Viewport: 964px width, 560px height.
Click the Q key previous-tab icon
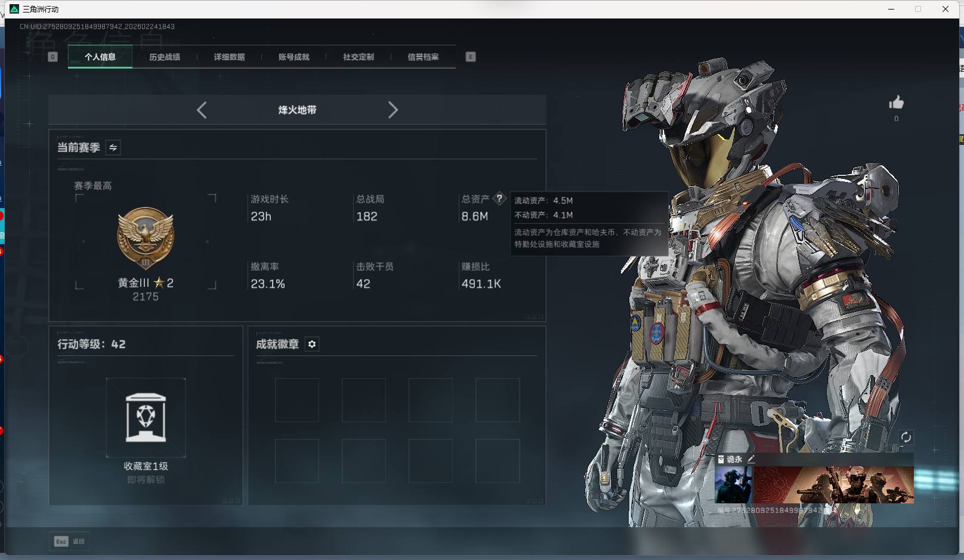[x=52, y=57]
